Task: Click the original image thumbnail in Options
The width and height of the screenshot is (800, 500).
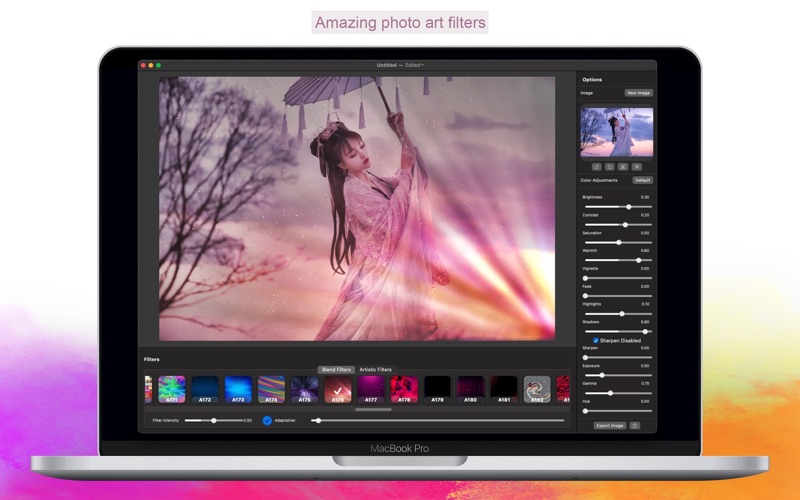Action: 617,132
